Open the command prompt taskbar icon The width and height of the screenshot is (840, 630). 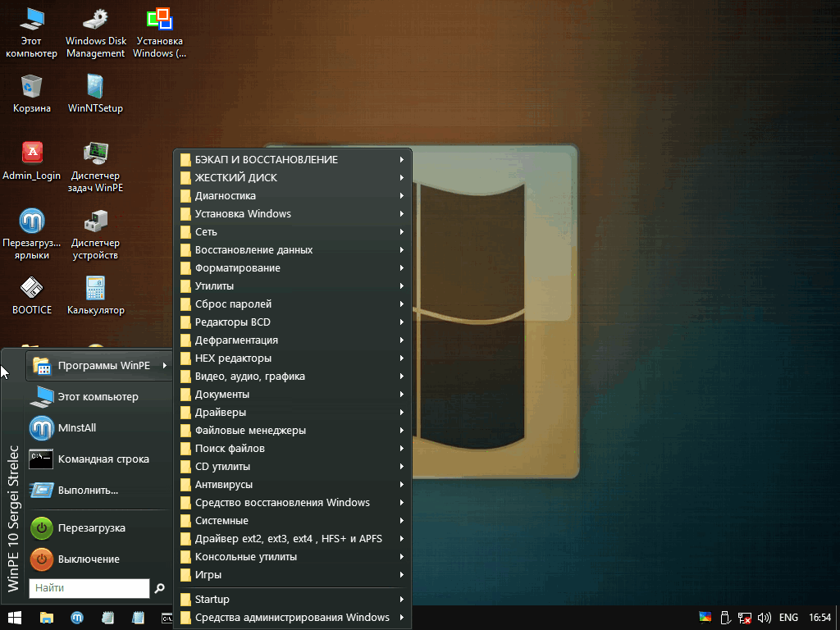[x=167, y=618]
